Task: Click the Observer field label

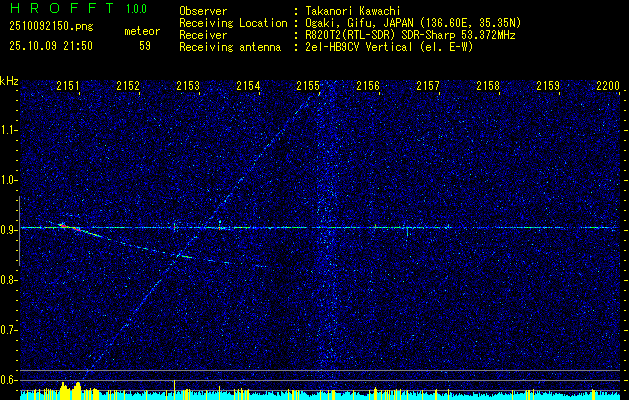Action: pos(203,11)
